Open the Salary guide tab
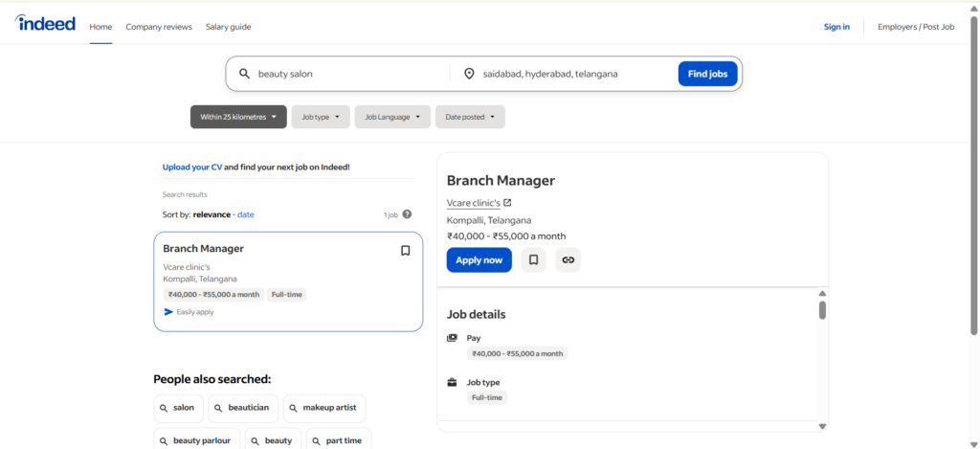 coord(228,27)
